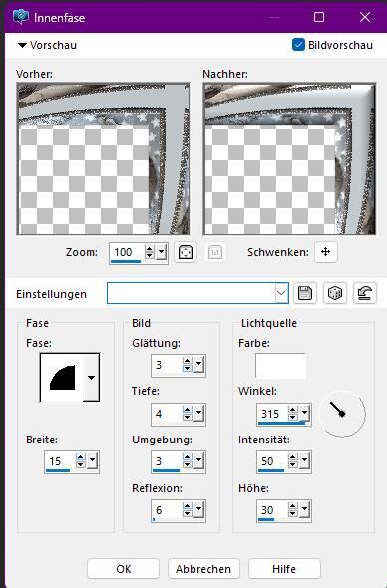Collapse the Vorschau section triangle
The width and height of the screenshot is (387, 588).
[22, 46]
